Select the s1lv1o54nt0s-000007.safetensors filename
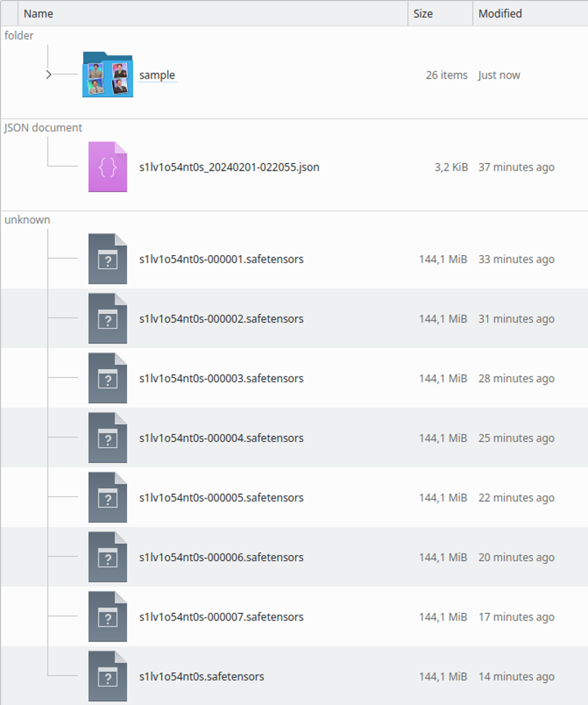 point(221,617)
